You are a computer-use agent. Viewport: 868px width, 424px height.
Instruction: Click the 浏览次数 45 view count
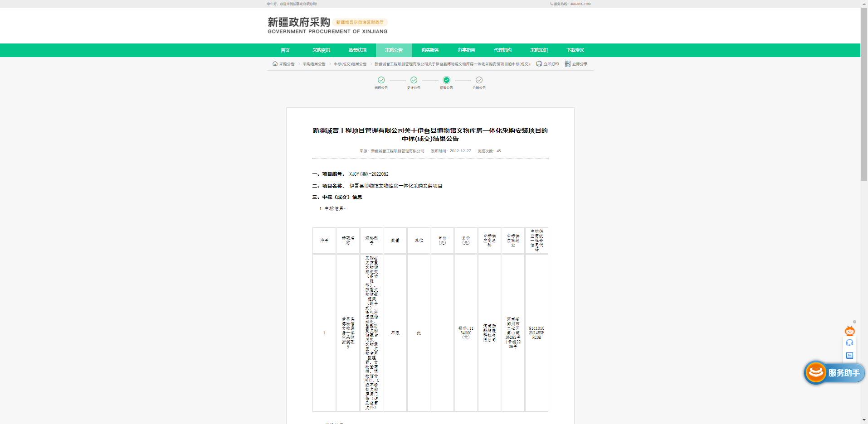point(489,151)
